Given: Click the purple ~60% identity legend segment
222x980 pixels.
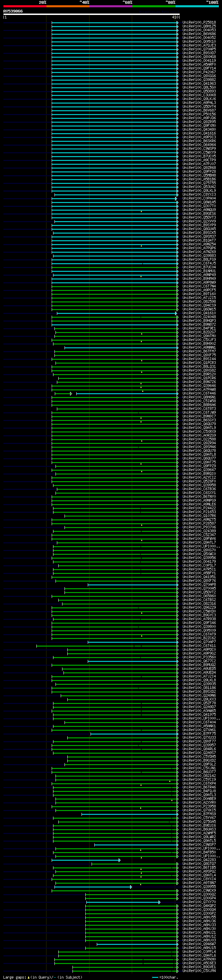Looking at the screenshot, I should [111, 6].
